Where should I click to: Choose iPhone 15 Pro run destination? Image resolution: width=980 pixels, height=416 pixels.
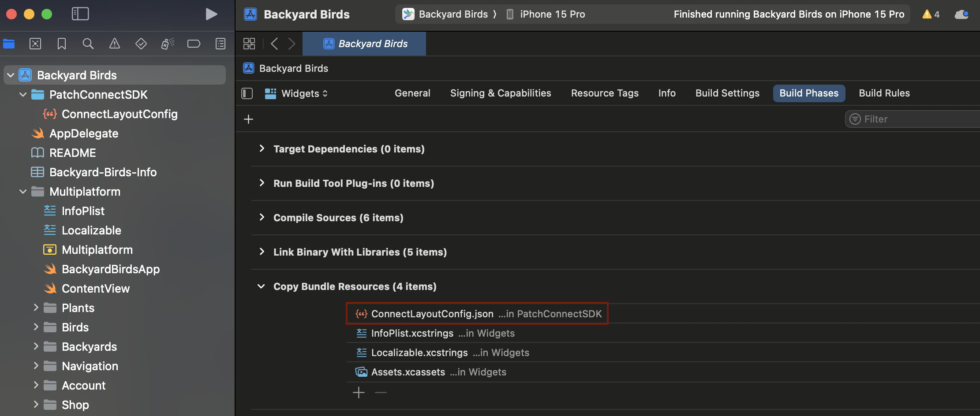tap(545, 14)
